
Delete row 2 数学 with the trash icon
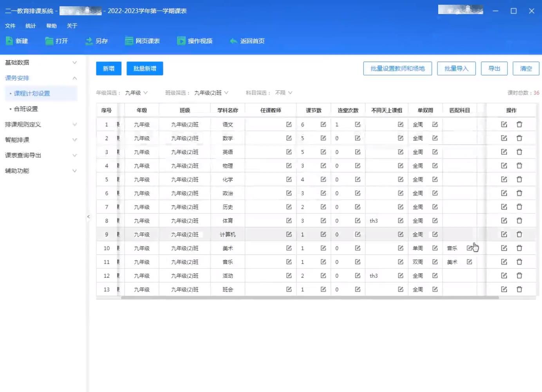coord(519,138)
